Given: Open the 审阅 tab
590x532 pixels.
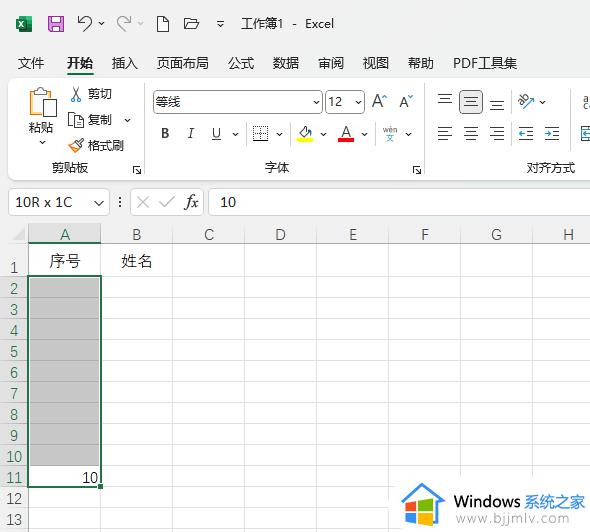Looking at the screenshot, I should coord(331,63).
